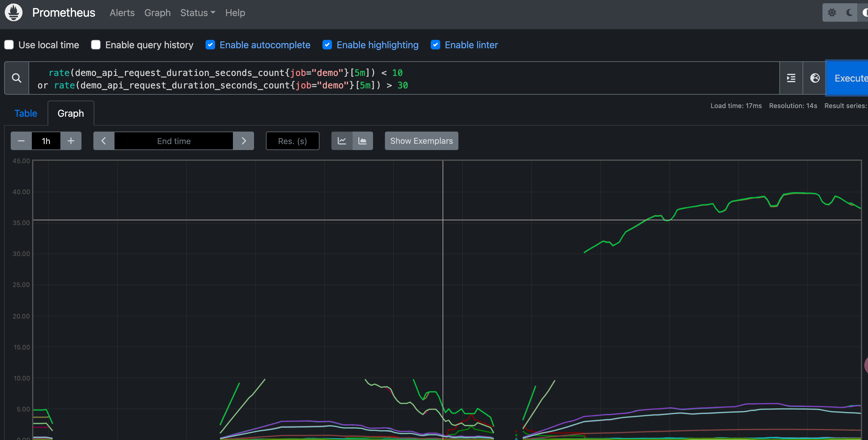Click the green series line above 35
Viewport: 868px width, 440px height.
click(x=755, y=198)
